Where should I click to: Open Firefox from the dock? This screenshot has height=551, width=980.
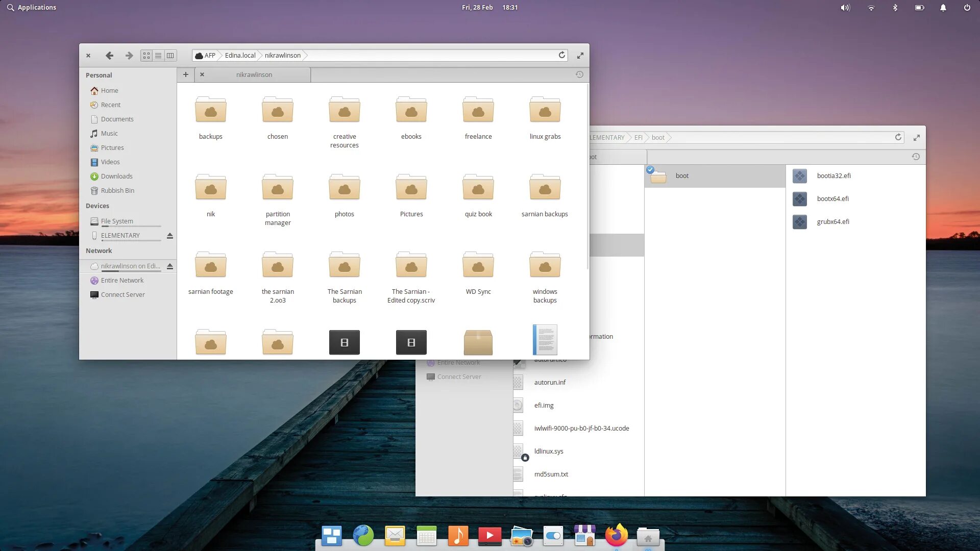tap(617, 536)
